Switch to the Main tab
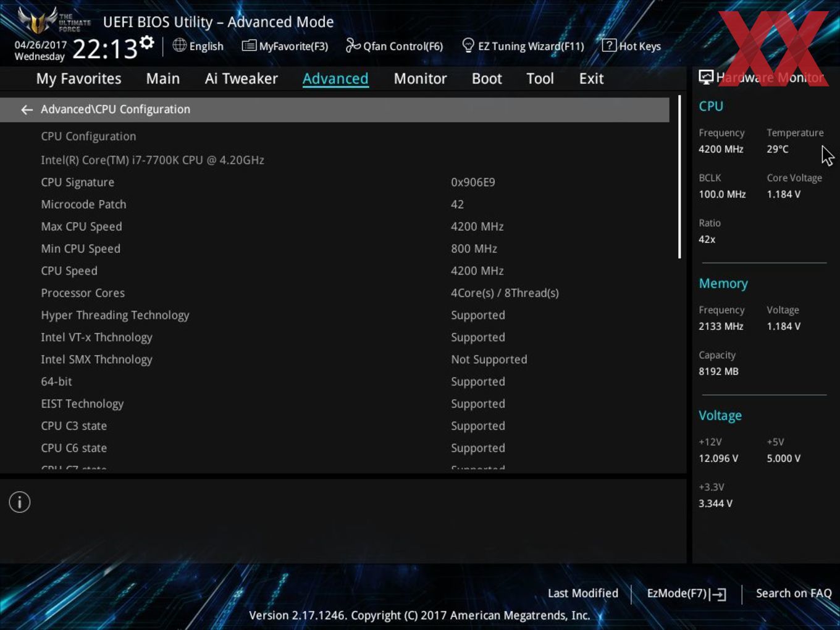840x630 pixels. (x=163, y=78)
